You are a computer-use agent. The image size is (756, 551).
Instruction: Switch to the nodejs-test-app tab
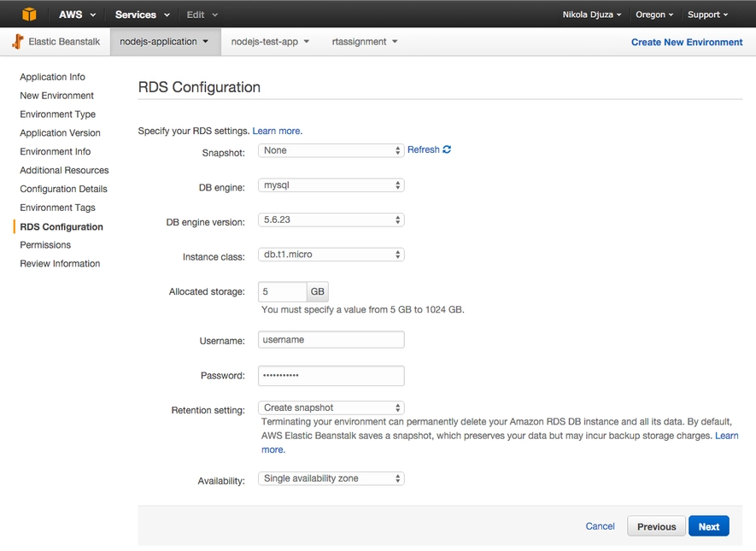(x=269, y=42)
